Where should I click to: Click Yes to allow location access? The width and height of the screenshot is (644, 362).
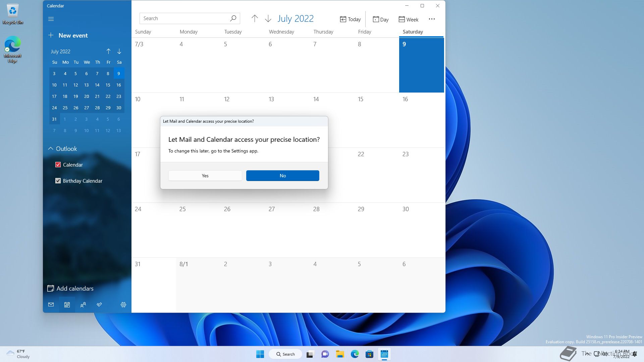(x=205, y=176)
